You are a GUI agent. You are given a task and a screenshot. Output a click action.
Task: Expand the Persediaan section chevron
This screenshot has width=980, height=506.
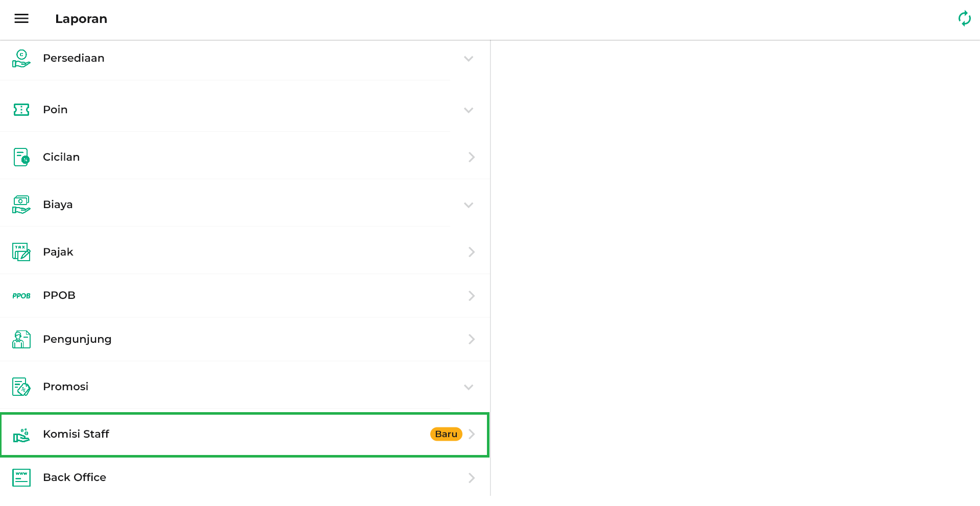click(x=469, y=59)
